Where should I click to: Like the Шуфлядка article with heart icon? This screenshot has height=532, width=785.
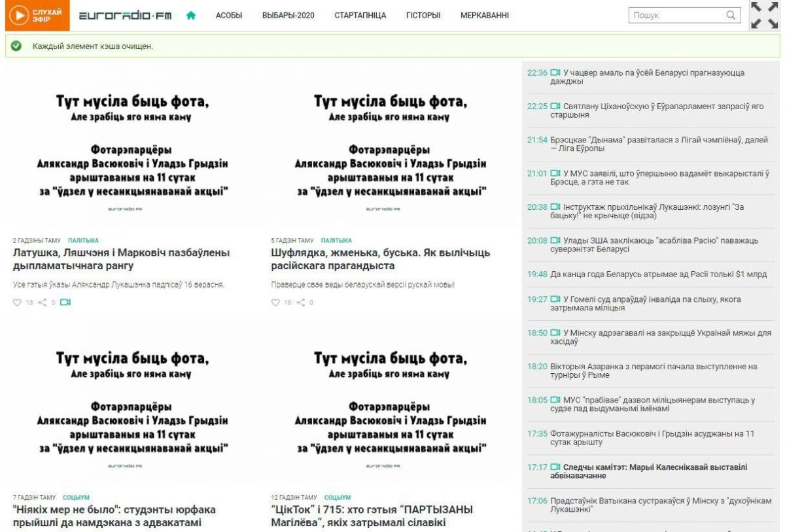click(x=275, y=303)
